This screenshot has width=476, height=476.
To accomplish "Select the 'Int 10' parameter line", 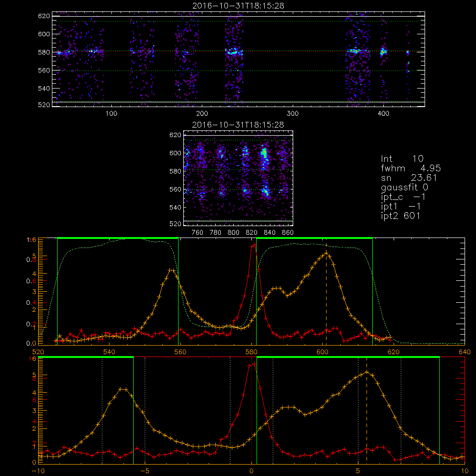I will (402, 159).
